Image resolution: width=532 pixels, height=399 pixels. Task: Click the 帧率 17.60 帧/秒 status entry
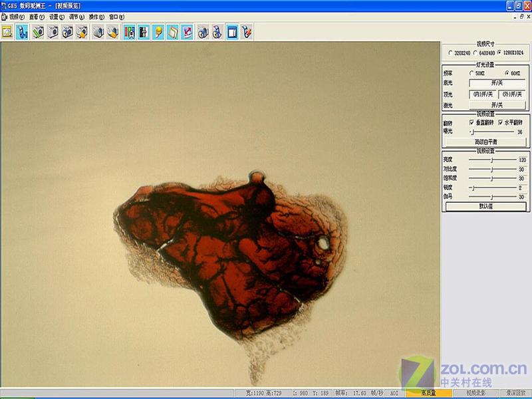(x=359, y=393)
